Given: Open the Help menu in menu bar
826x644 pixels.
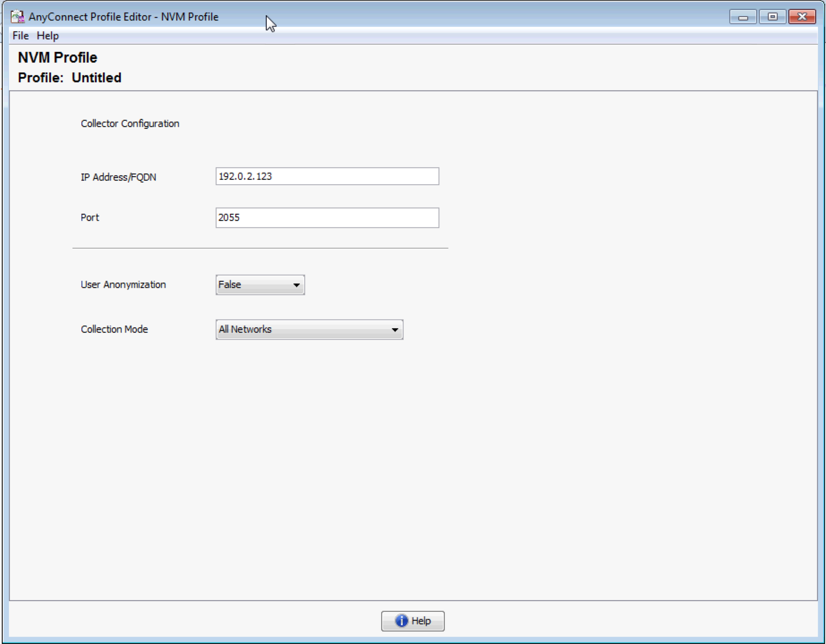Looking at the screenshot, I should point(47,36).
